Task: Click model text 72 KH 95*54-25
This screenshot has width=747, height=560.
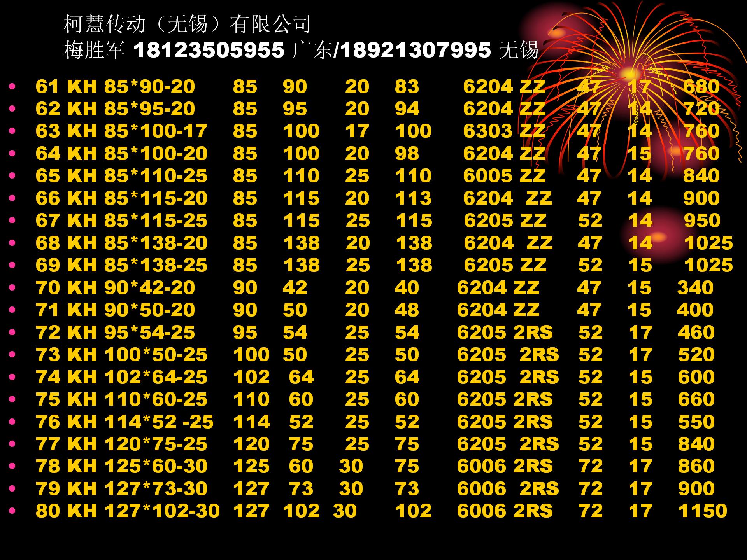Action: tap(115, 332)
